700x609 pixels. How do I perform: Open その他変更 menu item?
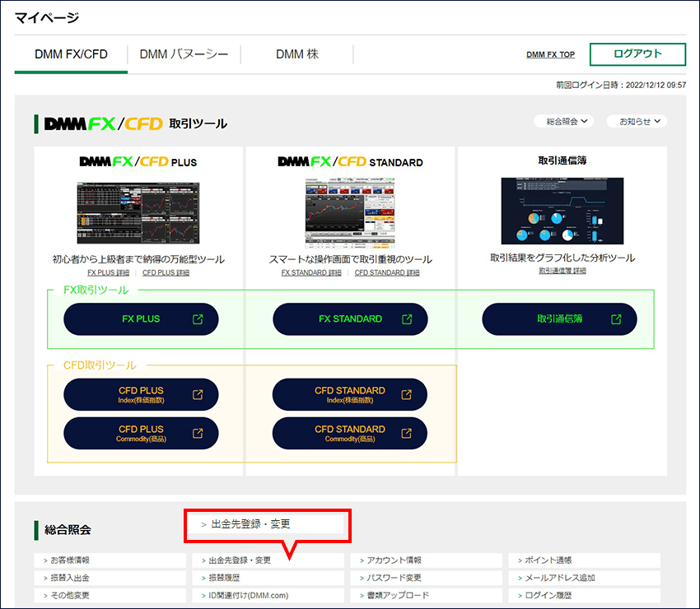click(110, 595)
